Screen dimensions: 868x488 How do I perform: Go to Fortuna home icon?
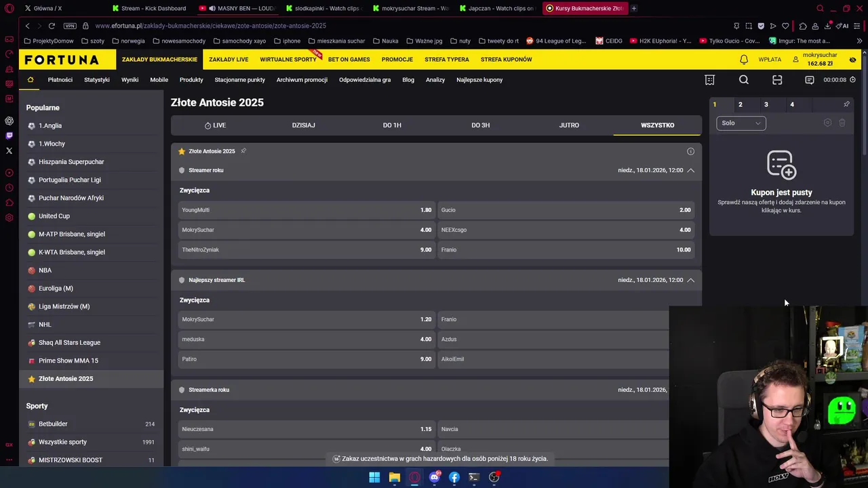point(31,80)
